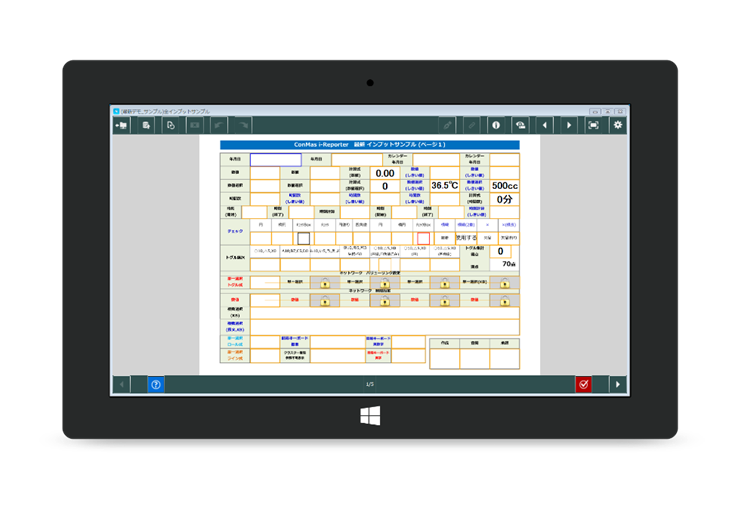This screenshot has width=735, height=509.
Task: Click the Windows logo button on tablet
Action: [x=368, y=413]
